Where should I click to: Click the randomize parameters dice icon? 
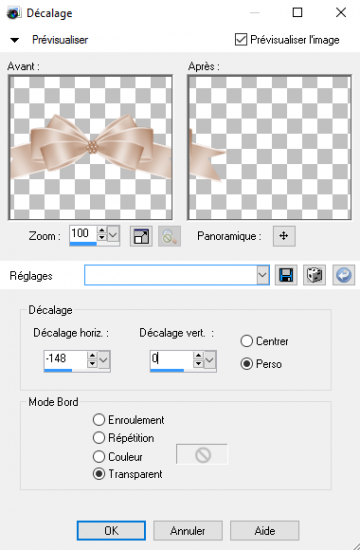pyautogui.click(x=314, y=275)
